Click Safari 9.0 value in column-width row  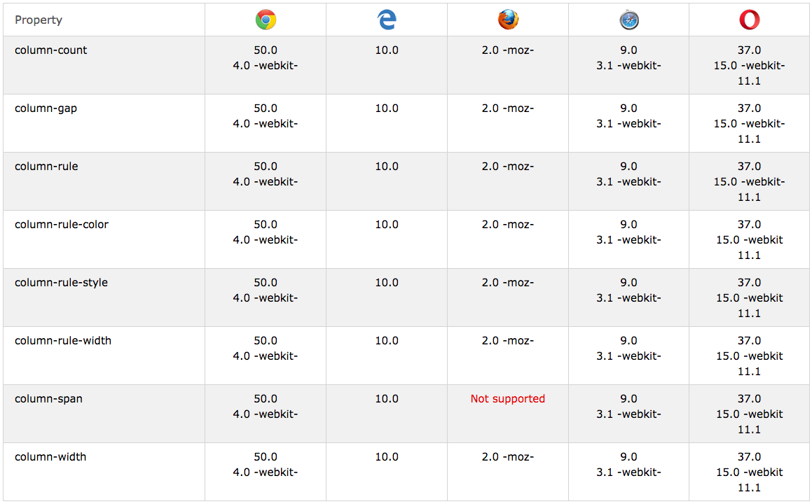coord(628,457)
